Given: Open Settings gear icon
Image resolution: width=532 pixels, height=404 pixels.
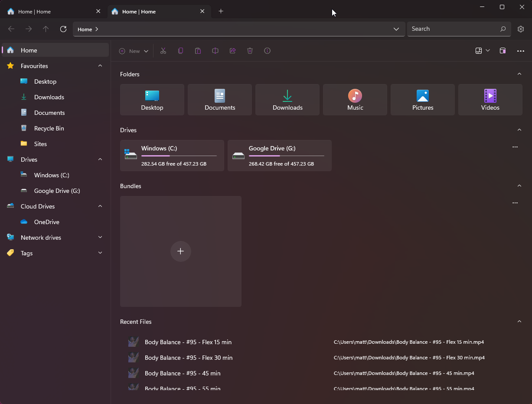Looking at the screenshot, I should click(521, 29).
